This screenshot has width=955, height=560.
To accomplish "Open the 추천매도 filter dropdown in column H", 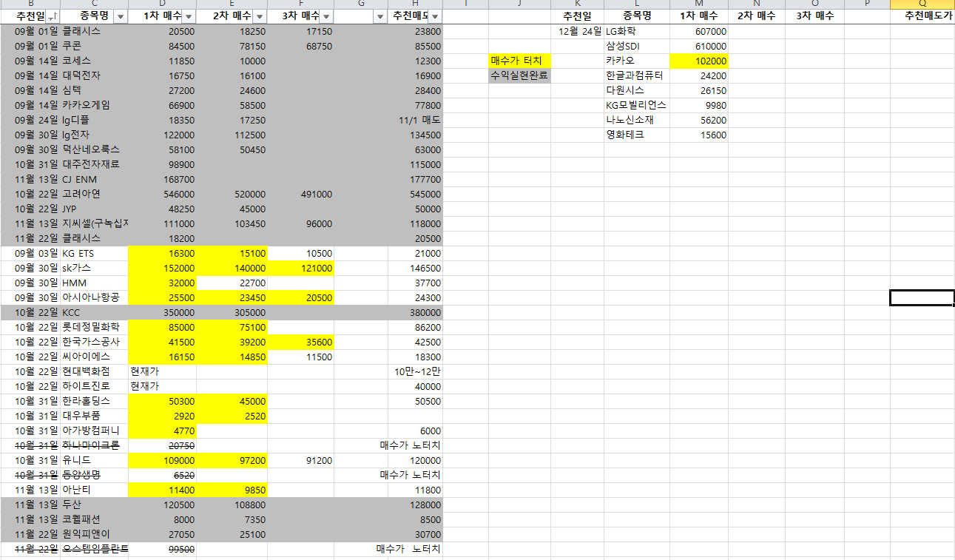I will coord(435,16).
